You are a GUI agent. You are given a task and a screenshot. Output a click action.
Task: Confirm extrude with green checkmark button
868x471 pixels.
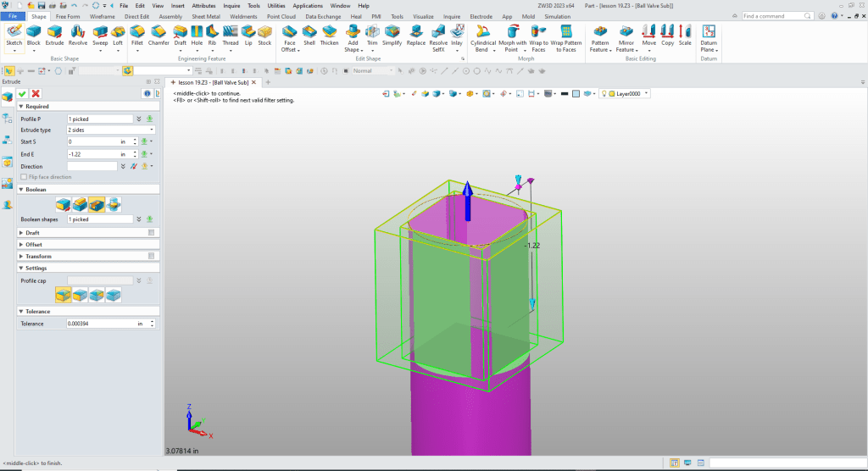22,93
